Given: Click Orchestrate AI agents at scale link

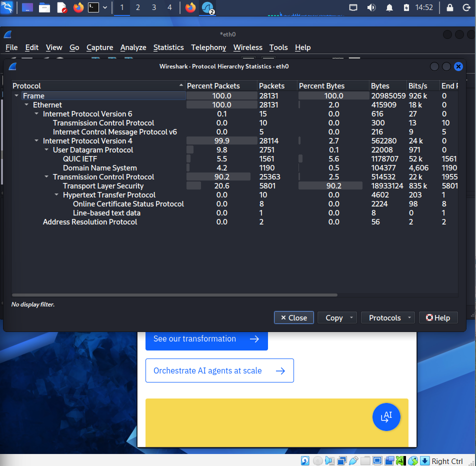Looking at the screenshot, I should point(219,370).
